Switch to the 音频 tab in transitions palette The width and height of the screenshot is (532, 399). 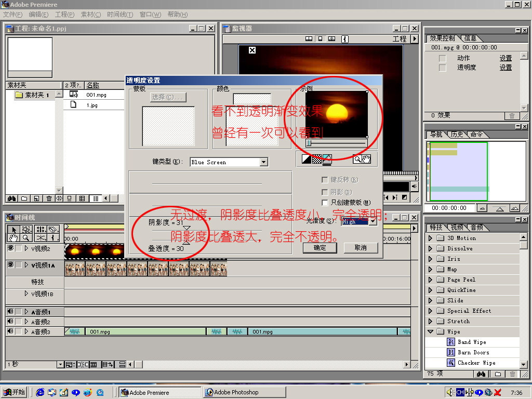tap(477, 228)
